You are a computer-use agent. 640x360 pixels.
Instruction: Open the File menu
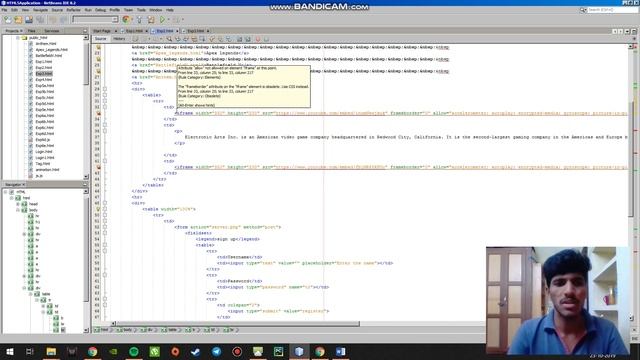pyautogui.click(x=4, y=10)
